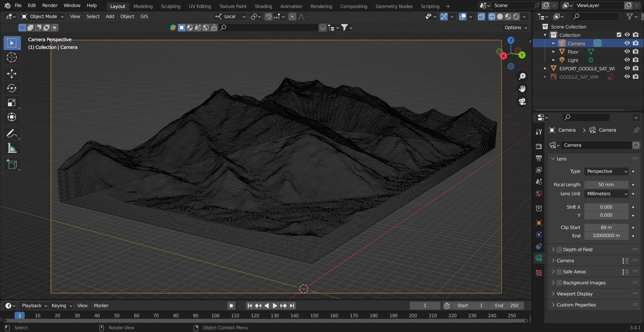Expand the EXPORT_GOOGLE_SAT_WI tree item
Viewport: 644px width, 332px height.
pos(545,68)
